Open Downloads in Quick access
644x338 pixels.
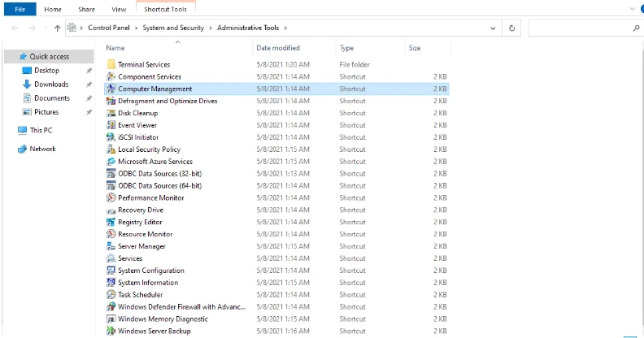click(51, 84)
